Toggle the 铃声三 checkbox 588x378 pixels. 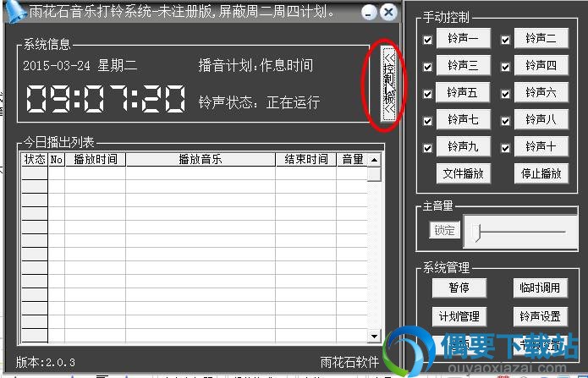427,67
